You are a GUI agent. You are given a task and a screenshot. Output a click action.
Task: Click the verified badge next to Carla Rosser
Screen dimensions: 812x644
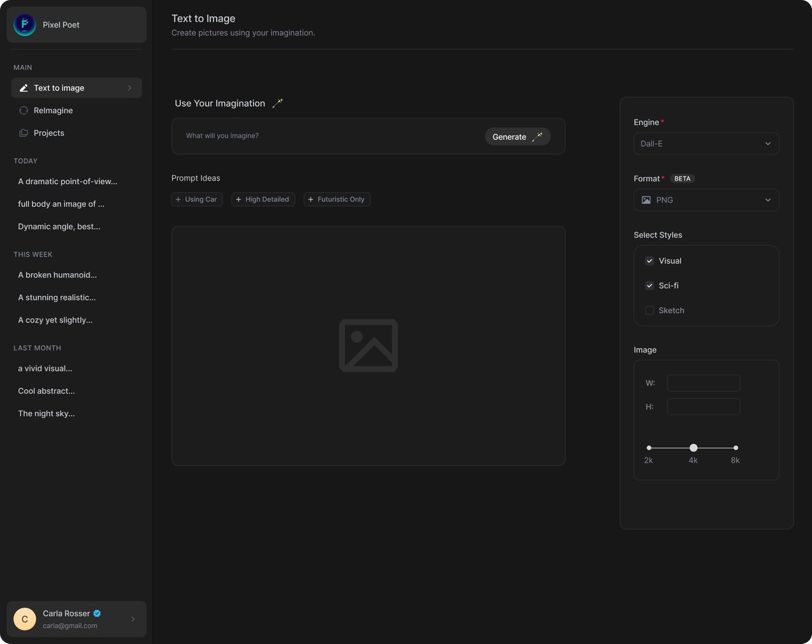pyautogui.click(x=97, y=614)
